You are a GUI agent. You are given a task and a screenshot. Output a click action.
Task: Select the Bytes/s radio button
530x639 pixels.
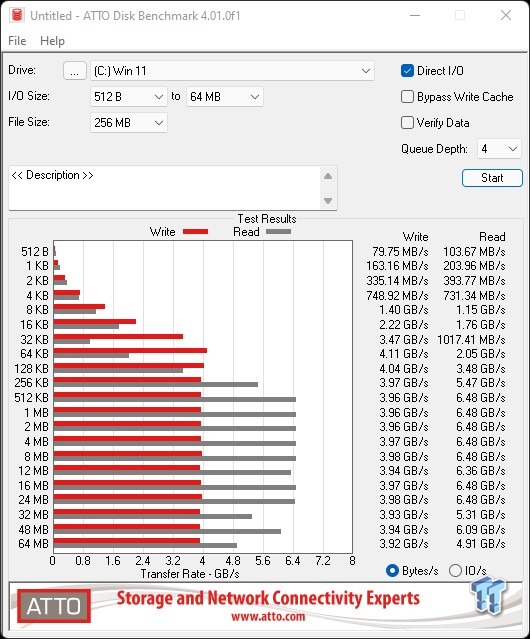point(392,571)
